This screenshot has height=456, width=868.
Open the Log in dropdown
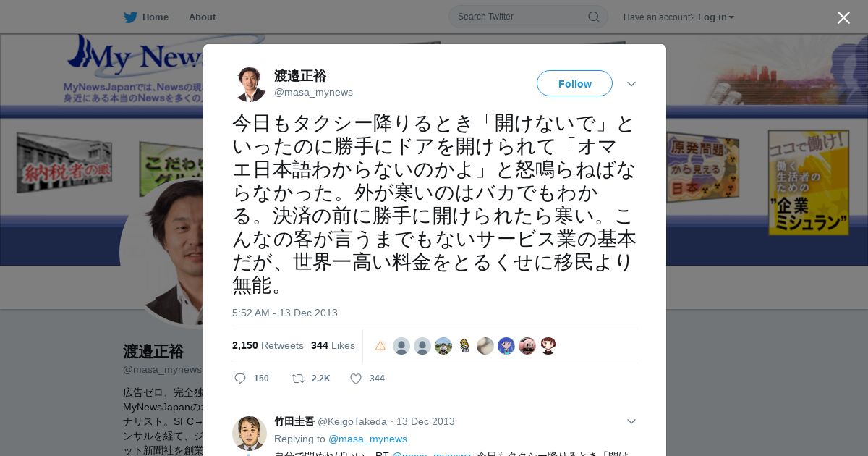[715, 17]
